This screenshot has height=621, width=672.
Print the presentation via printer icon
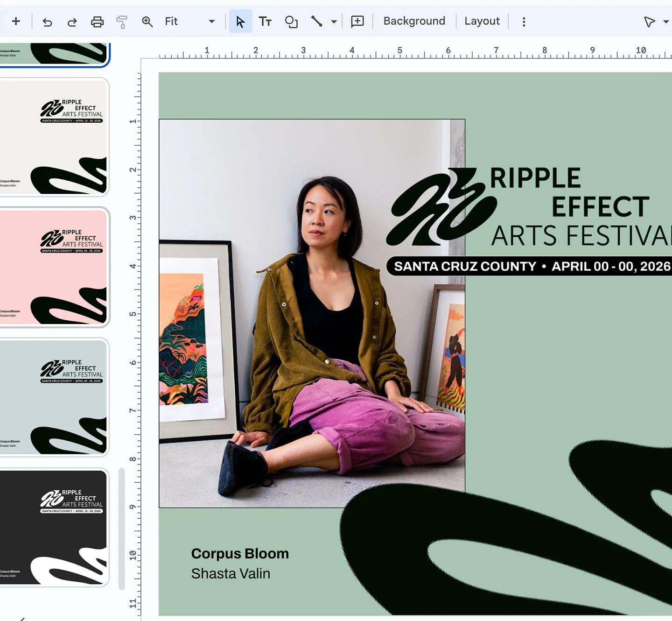[x=97, y=21]
